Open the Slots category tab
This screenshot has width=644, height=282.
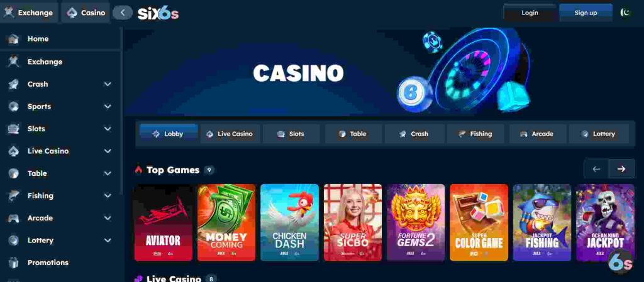click(291, 134)
